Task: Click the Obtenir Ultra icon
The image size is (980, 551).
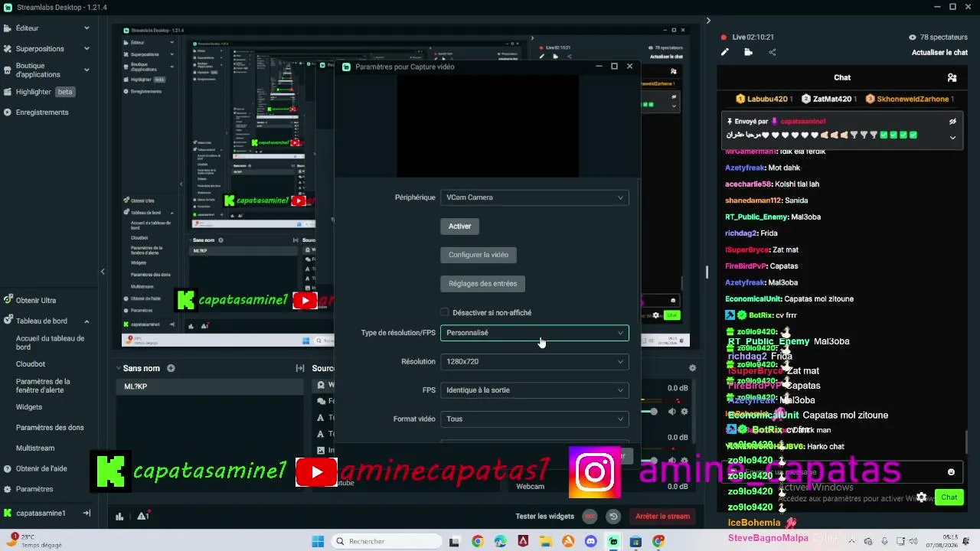Action: click(x=8, y=300)
